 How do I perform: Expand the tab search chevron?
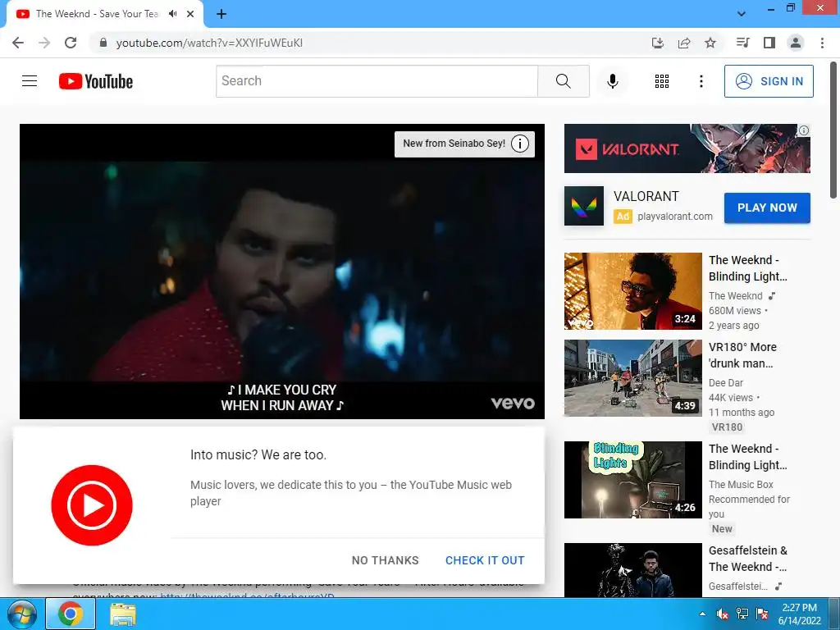pyautogui.click(x=742, y=14)
